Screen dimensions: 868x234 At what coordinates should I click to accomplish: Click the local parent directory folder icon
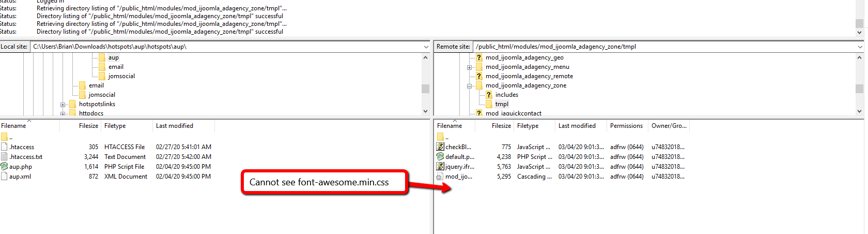[4, 137]
